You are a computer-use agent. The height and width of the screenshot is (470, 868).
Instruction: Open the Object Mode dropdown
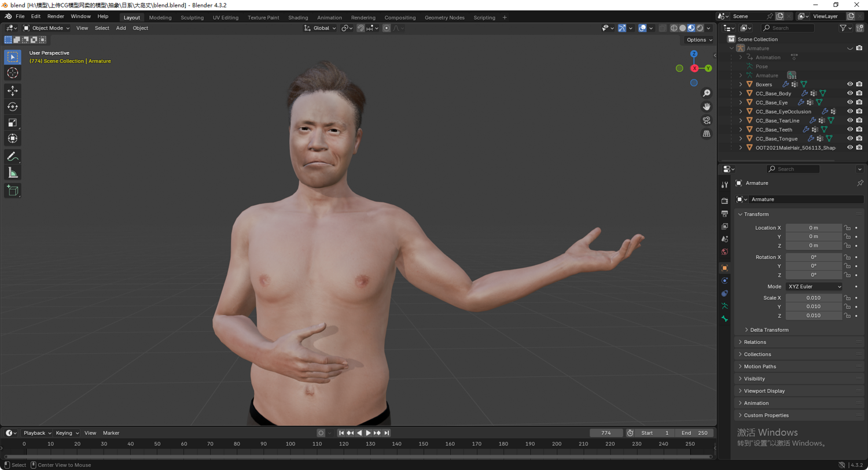(x=46, y=28)
